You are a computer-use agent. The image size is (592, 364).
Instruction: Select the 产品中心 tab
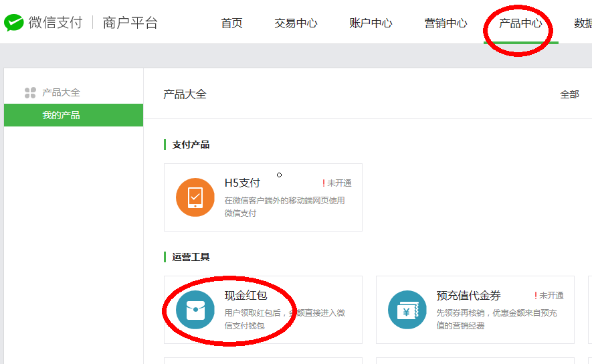(x=520, y=23)
